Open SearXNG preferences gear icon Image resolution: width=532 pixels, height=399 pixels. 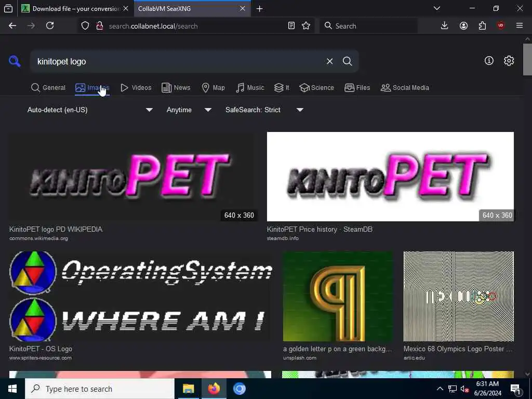(509, 61)
